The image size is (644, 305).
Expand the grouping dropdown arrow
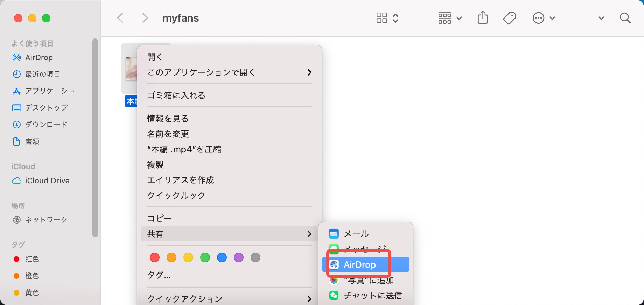click(x=460, y=18)
